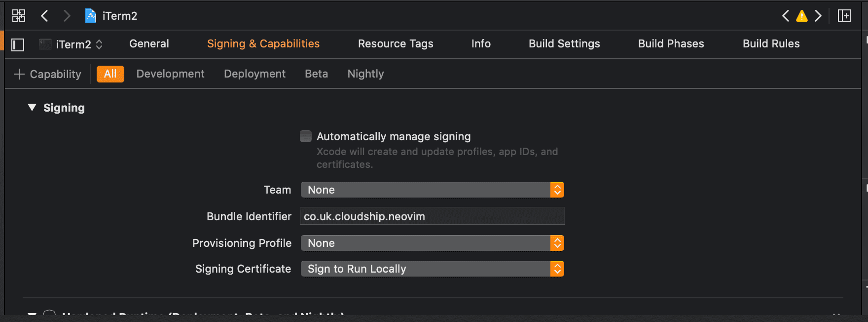This screenshot has height=322, width=868.
Task: Filter by Nightly configuration
Action: click(x=365, y=74)
